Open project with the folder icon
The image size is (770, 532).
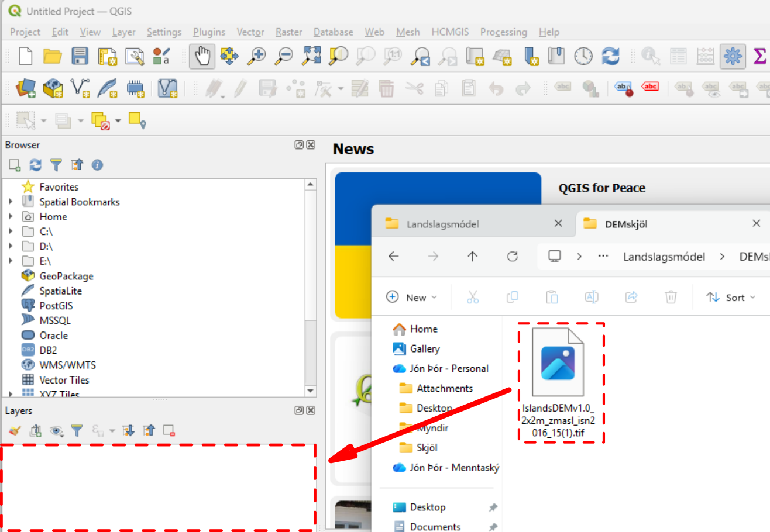[x=53, y=56]
